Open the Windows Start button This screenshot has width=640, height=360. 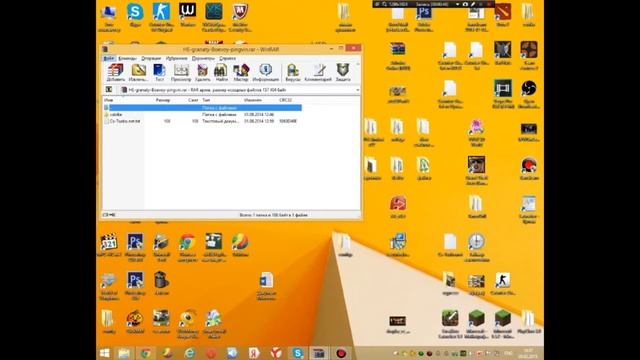coord(105,353)
